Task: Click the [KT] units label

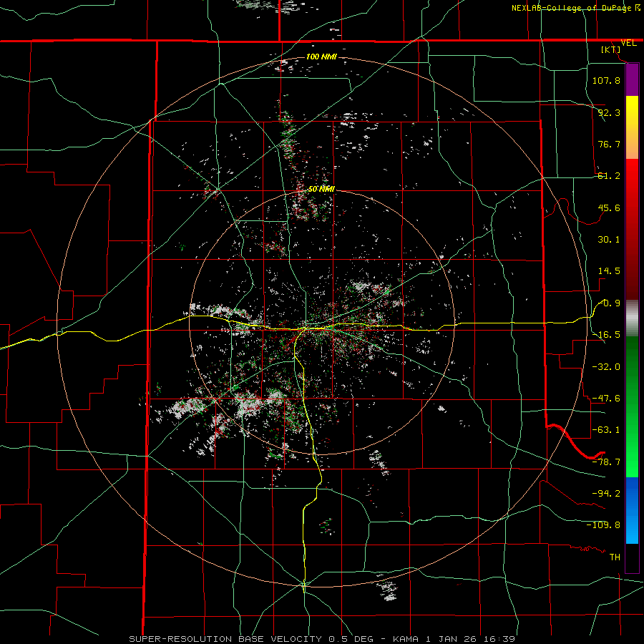Action: point(611,49)
